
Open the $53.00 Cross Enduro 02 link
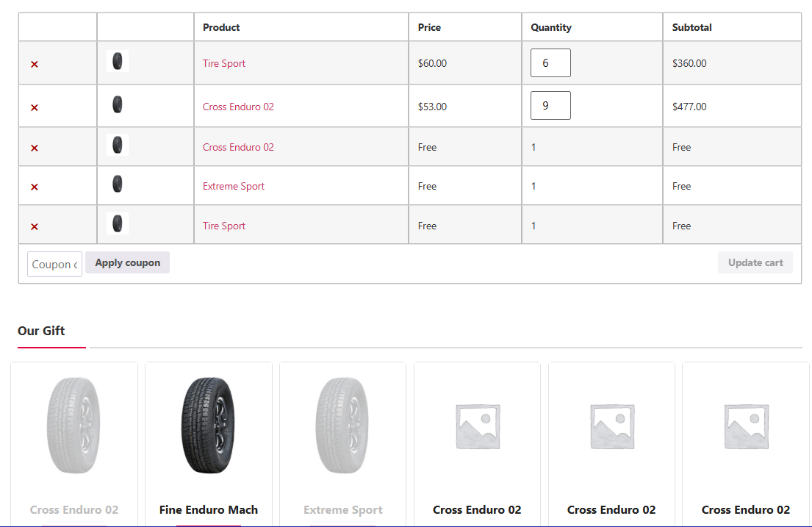pyautogui.click(x=238, y=107)
